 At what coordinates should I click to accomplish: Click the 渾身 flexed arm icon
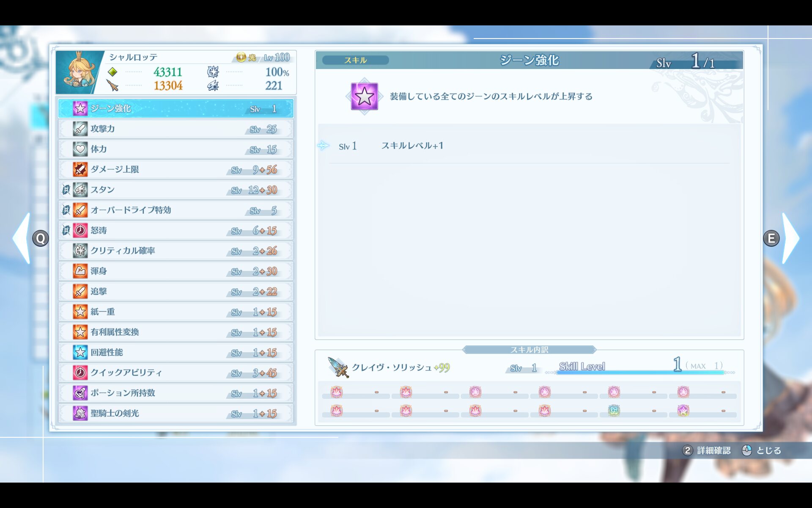coord(80,271)
